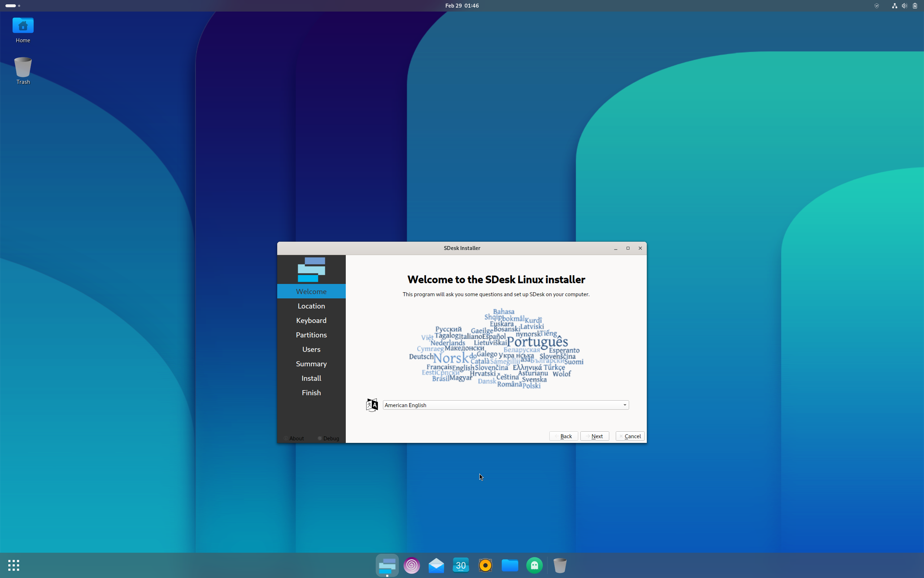
Task: Minimize the SDesk Installer window
Action: click(615, 248)
